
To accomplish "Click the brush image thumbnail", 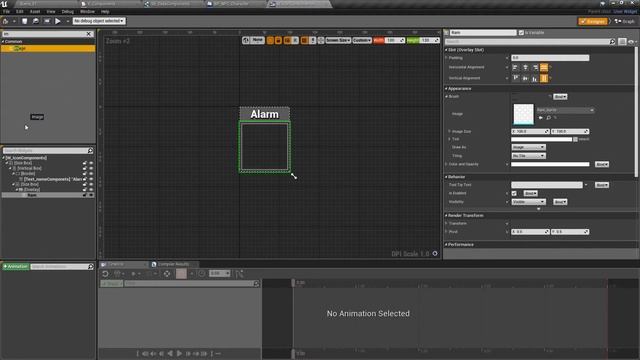I will pos(523,114).
